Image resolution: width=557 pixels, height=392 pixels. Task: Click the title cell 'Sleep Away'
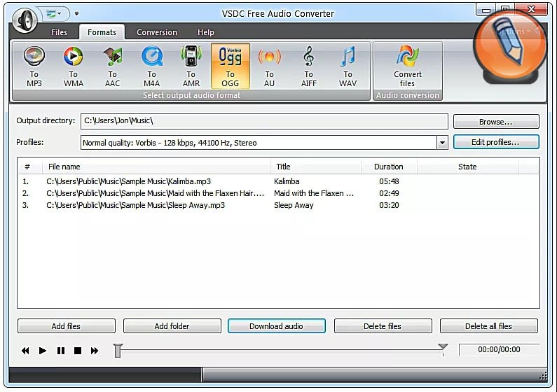[x=294, y=205]
